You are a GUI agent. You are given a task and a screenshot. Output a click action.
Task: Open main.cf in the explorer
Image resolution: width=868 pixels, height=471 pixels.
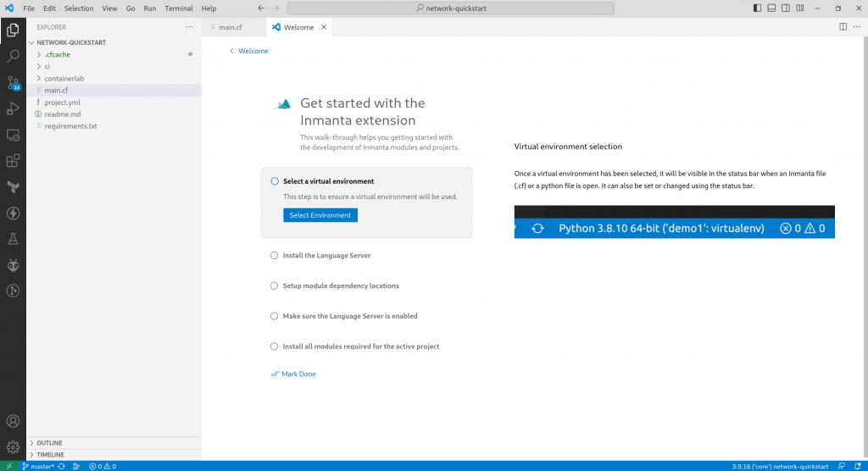tap(114, 90)
